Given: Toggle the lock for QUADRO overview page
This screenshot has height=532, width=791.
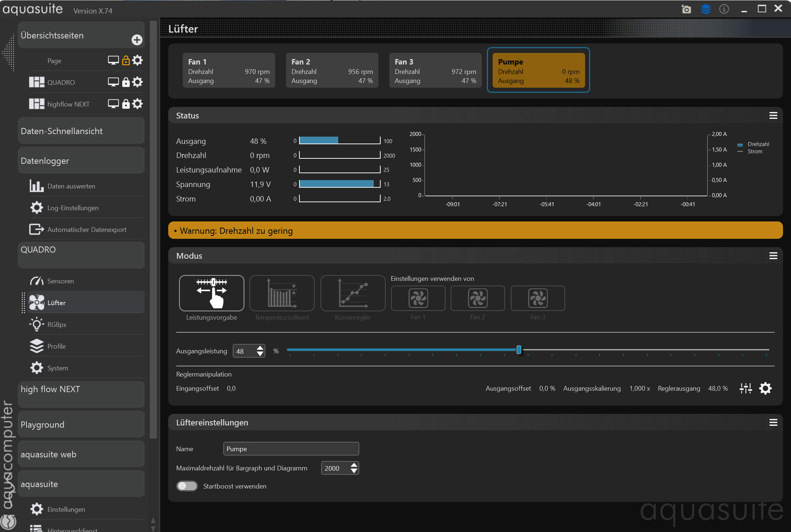Looking at the screenshot, I should (x=125, y=82).
